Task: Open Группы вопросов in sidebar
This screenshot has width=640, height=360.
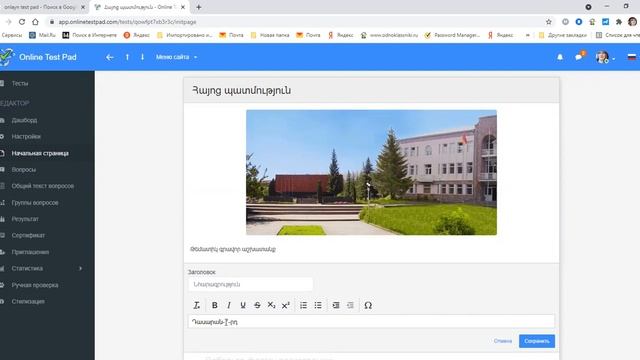Action: coord(35,202)
